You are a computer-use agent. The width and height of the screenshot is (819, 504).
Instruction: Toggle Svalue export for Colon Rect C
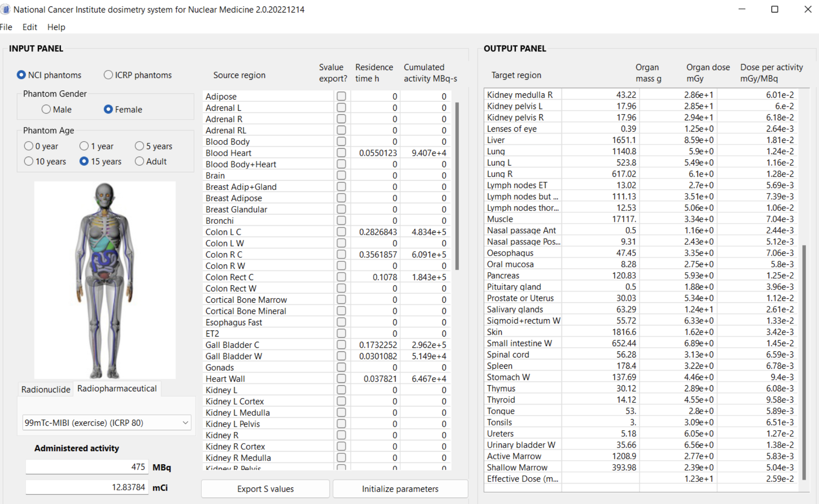[341, 277]
